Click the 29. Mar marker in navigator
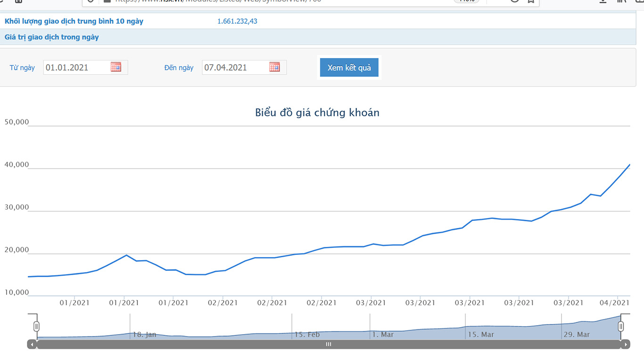Screen dimensions: 644x362 577,334
